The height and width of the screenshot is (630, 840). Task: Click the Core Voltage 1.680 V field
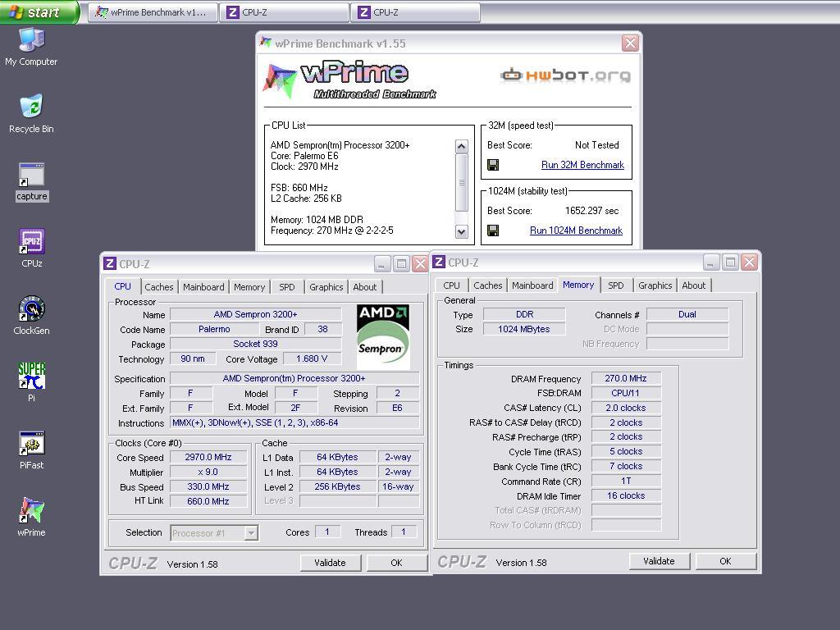click(x=312, y=359)
